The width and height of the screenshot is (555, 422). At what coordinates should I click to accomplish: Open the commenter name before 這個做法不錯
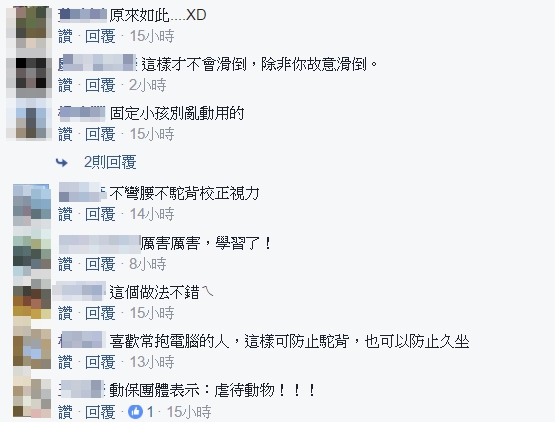tap(79, 292)
